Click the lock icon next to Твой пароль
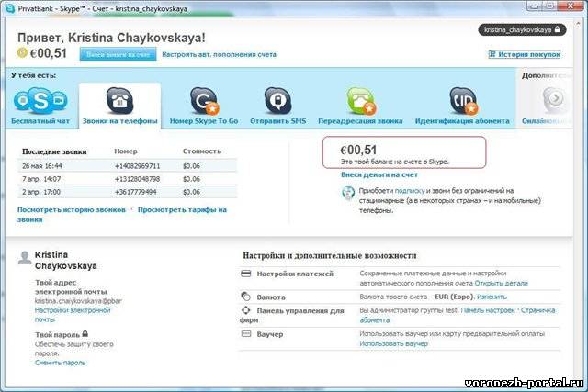Viewport: 588px width, 392px height. [x=85, y=333]
